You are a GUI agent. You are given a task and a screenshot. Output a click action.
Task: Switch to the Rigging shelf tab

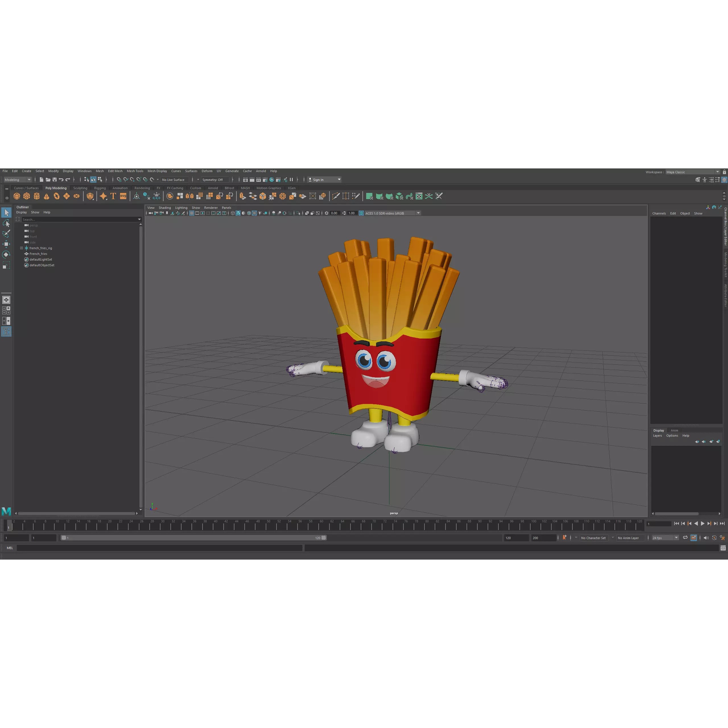pos(100,188)
